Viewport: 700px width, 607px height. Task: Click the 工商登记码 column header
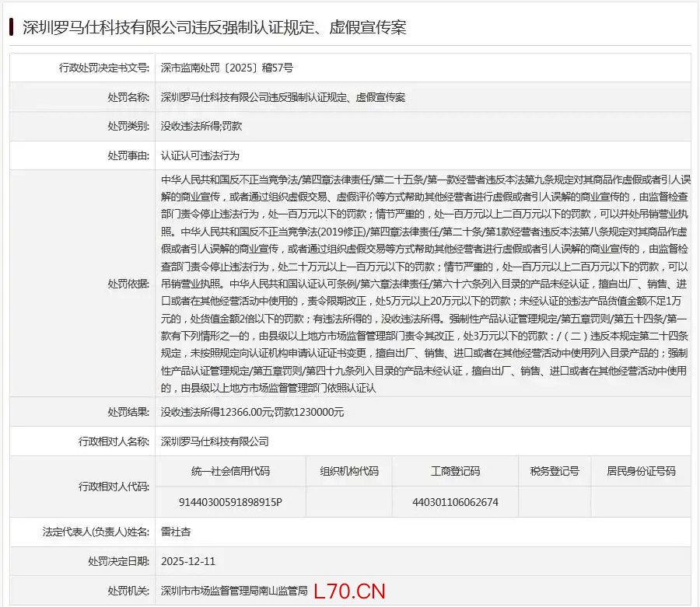[x=455, y=471]
